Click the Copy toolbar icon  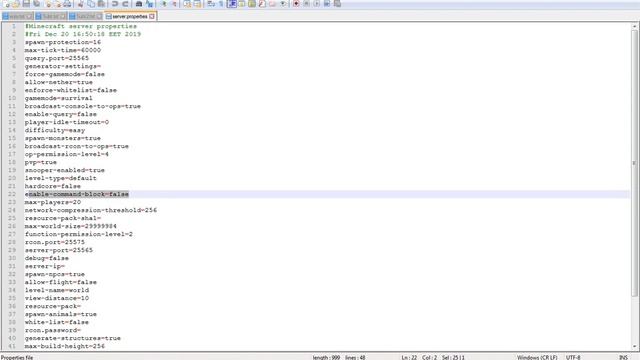pos(91,4)
